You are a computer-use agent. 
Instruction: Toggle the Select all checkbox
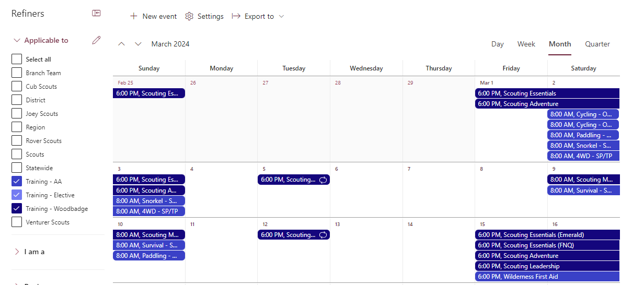[17, 59]
